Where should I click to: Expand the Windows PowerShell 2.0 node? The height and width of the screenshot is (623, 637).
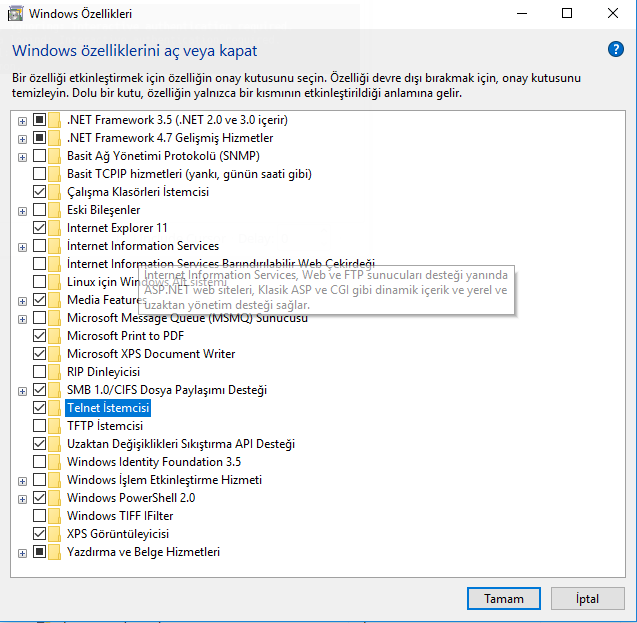[22, 499]
